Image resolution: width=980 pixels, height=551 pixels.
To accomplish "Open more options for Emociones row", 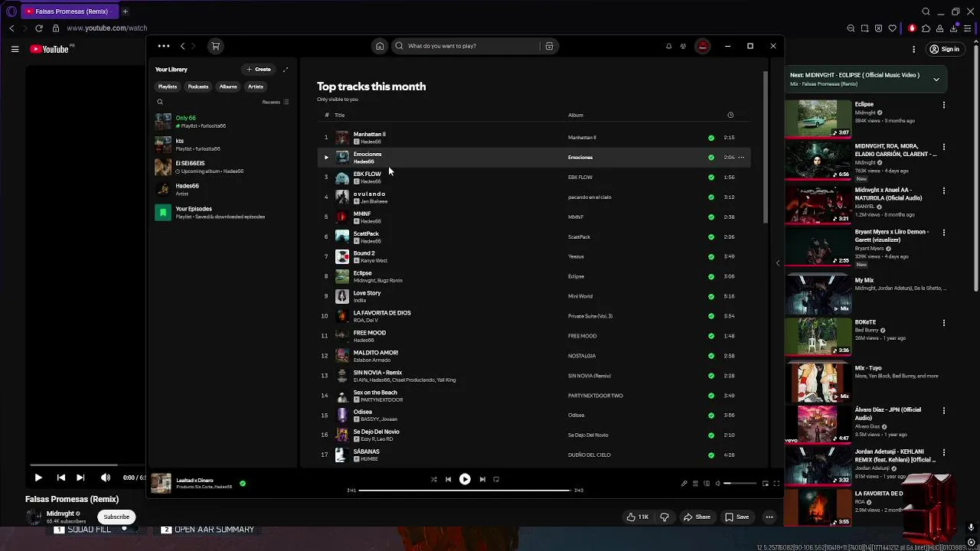I will pos(741,158).
